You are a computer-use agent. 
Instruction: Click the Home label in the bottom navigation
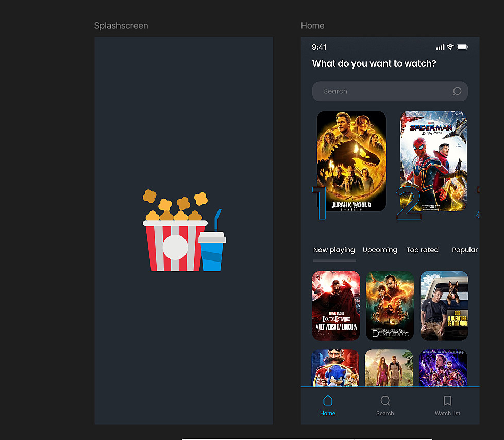[328, 413]
